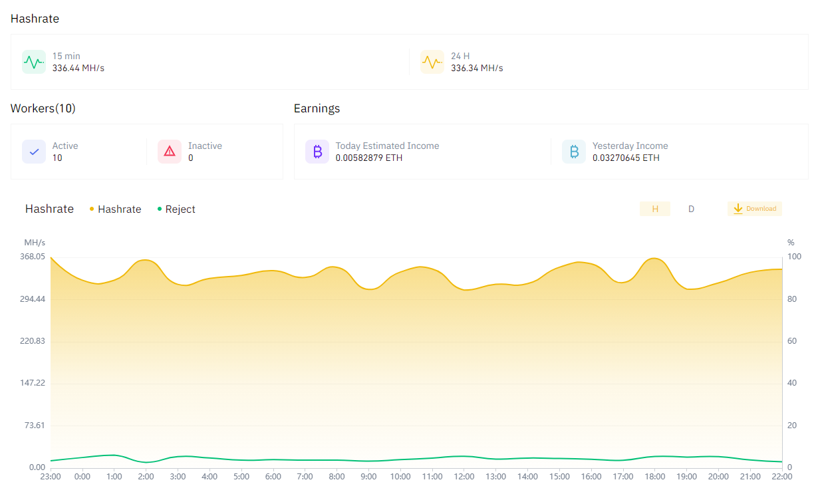Click the 336.44 MH/s 15 min value

(78, 68)
